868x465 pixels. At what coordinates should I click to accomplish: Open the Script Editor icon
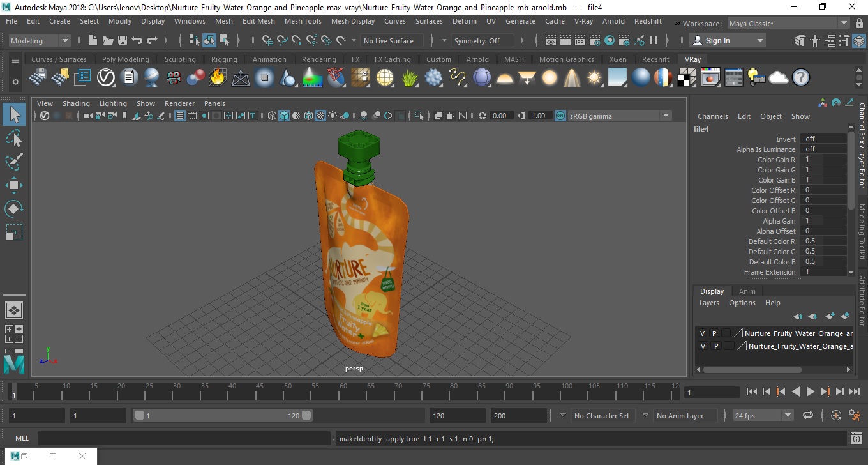[857, 438]
